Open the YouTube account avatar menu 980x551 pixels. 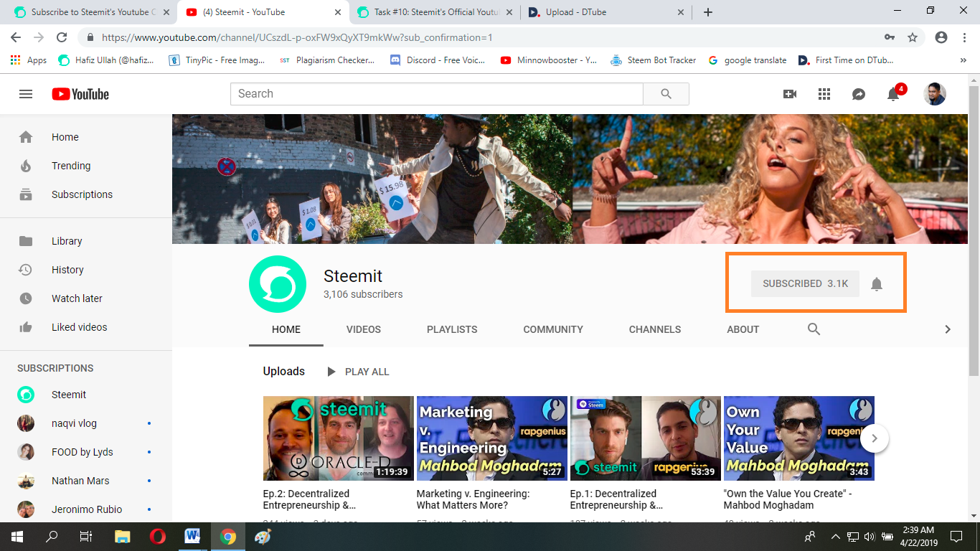click(x=935, y=94)
